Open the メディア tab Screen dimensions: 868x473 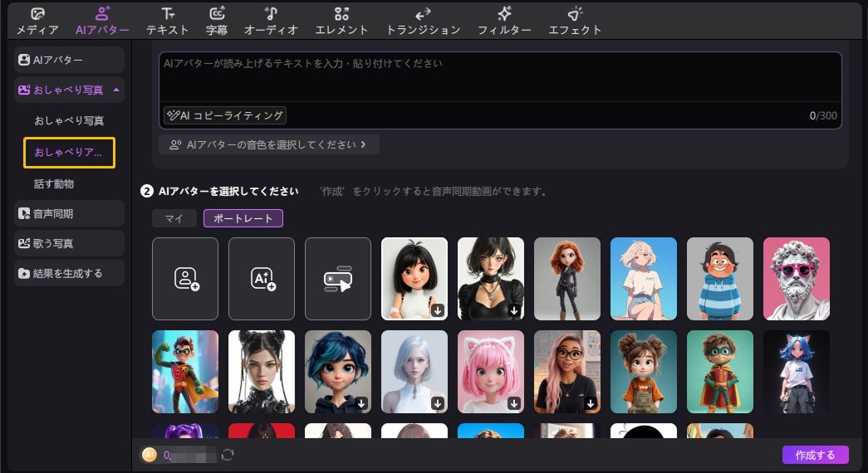(37, 22)
